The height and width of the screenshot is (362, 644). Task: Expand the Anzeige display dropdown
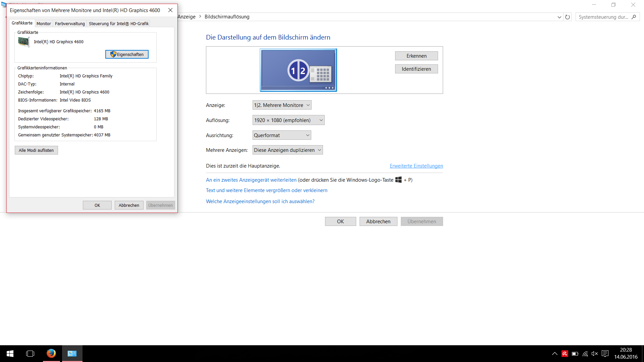tap(282, 105)
